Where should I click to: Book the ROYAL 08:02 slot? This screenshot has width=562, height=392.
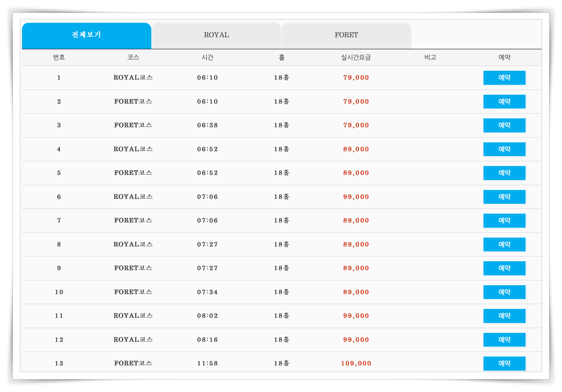pyautogui.click(x=504, y=316)
